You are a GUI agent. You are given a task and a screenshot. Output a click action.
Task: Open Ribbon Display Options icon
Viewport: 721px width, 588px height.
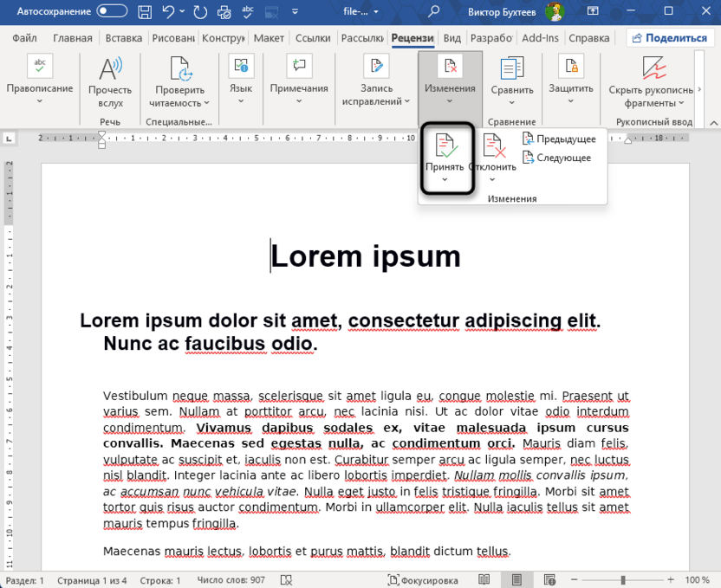click(x=593, y=10)
